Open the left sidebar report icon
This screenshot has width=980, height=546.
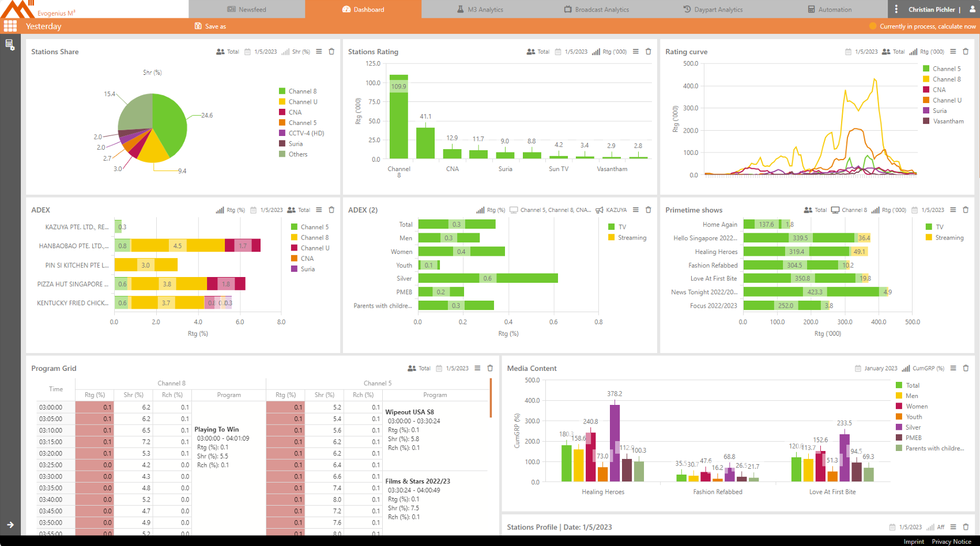click(x=10, y=45)
